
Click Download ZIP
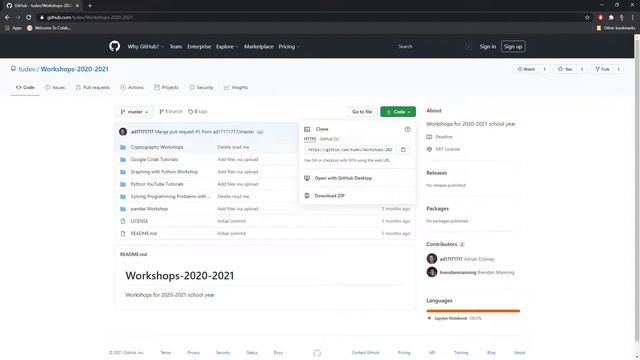pos(329,196)
